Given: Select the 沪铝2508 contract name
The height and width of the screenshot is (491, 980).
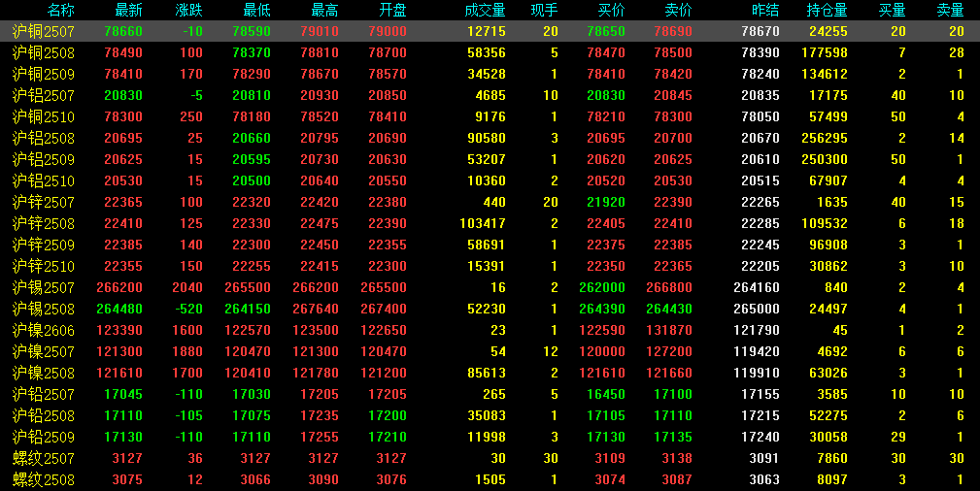Looking at the screenshot, I should (43, 138).
